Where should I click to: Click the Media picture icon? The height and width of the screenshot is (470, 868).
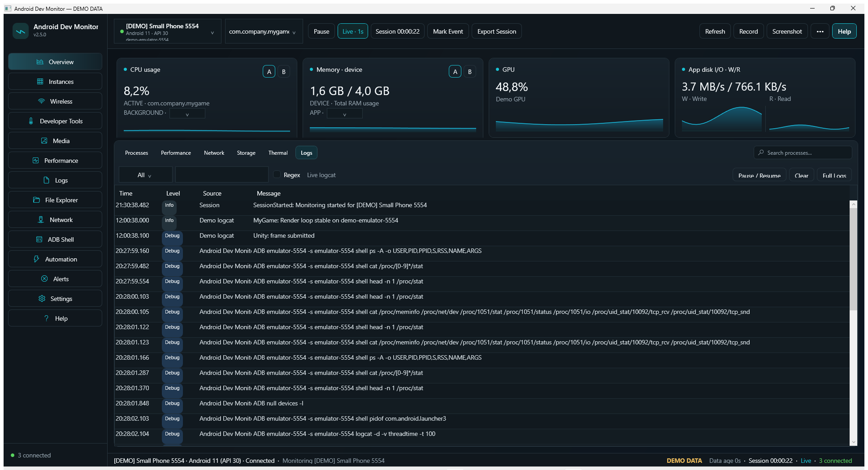click(44, 141)
